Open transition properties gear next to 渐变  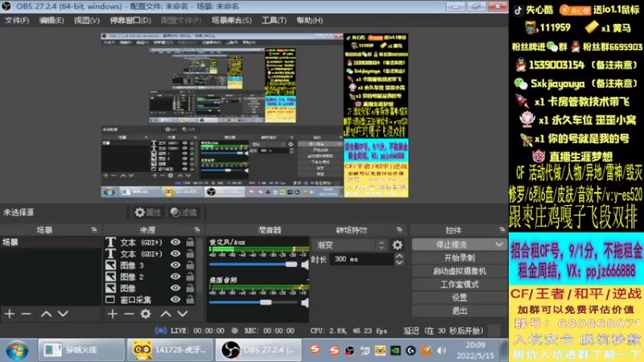pos(397,245)
